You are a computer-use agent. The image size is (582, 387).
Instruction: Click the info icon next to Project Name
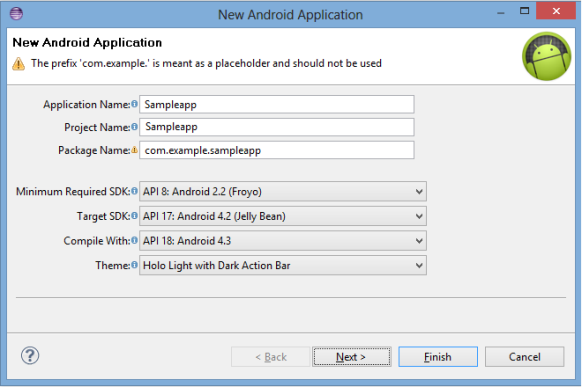point(134,127)
